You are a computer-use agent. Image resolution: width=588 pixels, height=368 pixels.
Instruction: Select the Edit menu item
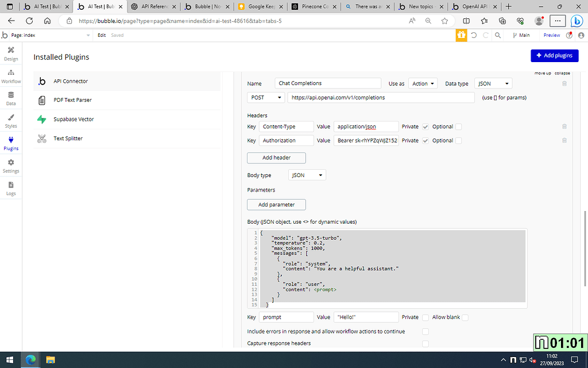[x=101, y=35]
